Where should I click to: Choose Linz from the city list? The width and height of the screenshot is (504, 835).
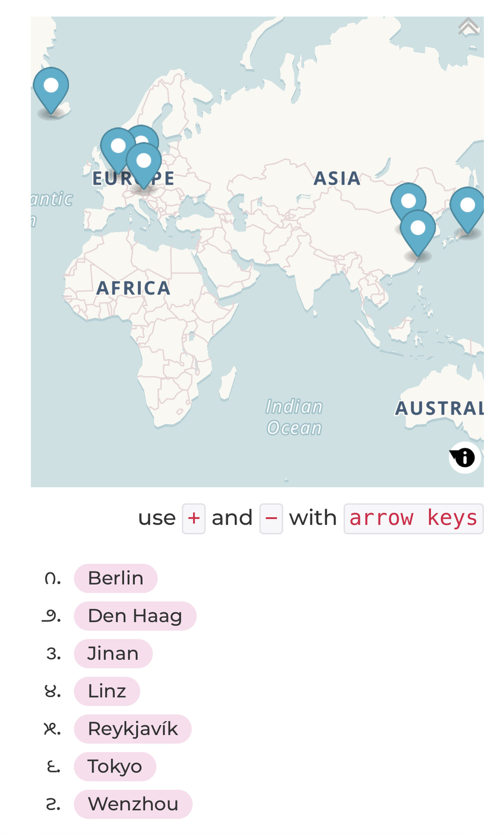coord(107,691)
